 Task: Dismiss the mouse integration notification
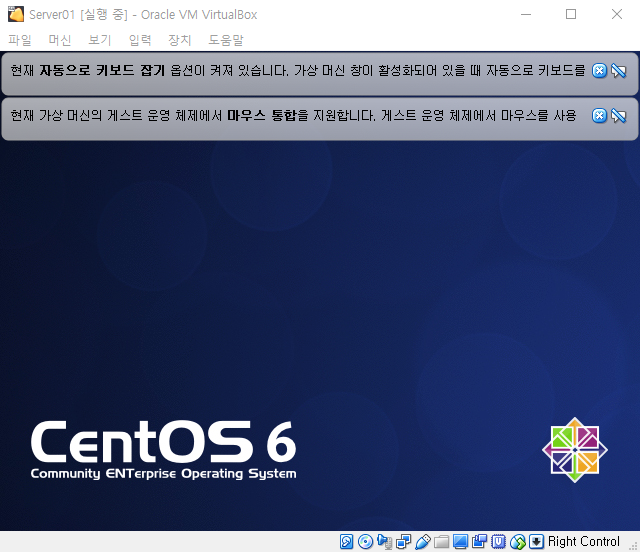point(599,116)
